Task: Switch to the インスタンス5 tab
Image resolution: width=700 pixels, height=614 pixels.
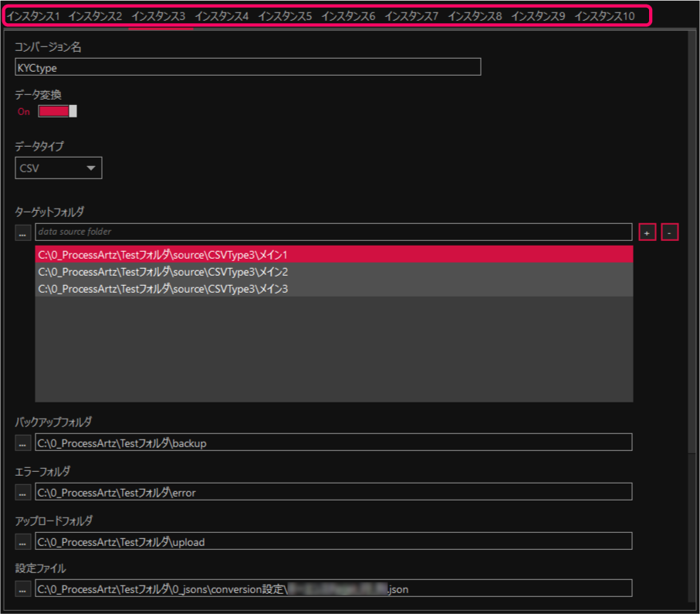Action: 285,16
